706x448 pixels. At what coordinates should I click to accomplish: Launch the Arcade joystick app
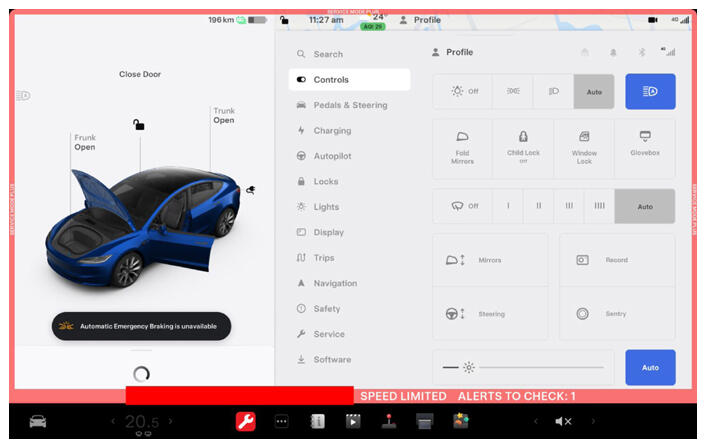coord(389,421)
